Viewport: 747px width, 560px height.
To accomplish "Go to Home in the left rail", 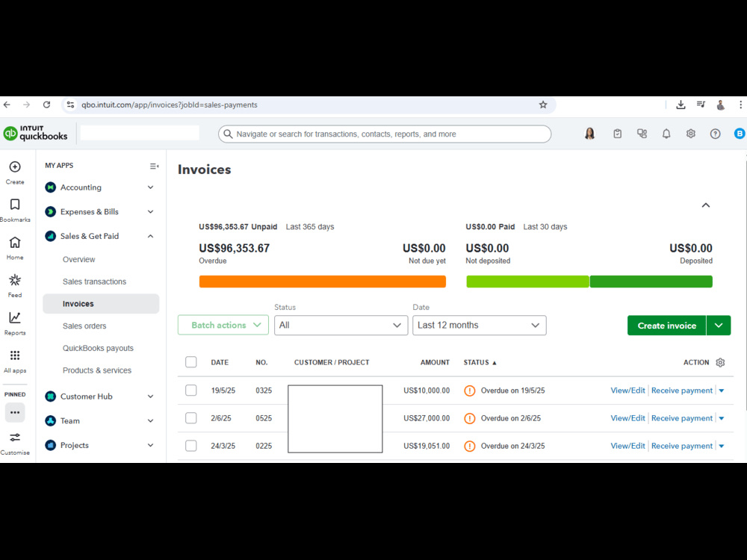I will coord(15,243).
